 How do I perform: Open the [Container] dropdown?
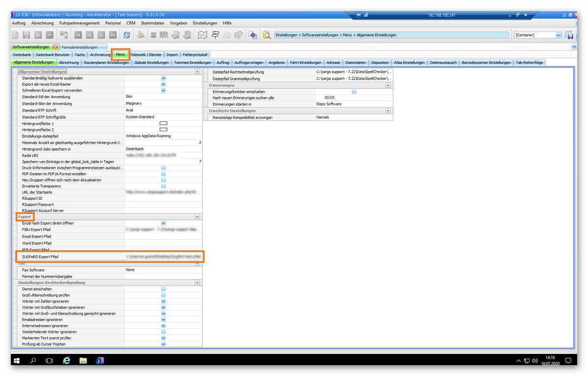pos(558,35)
